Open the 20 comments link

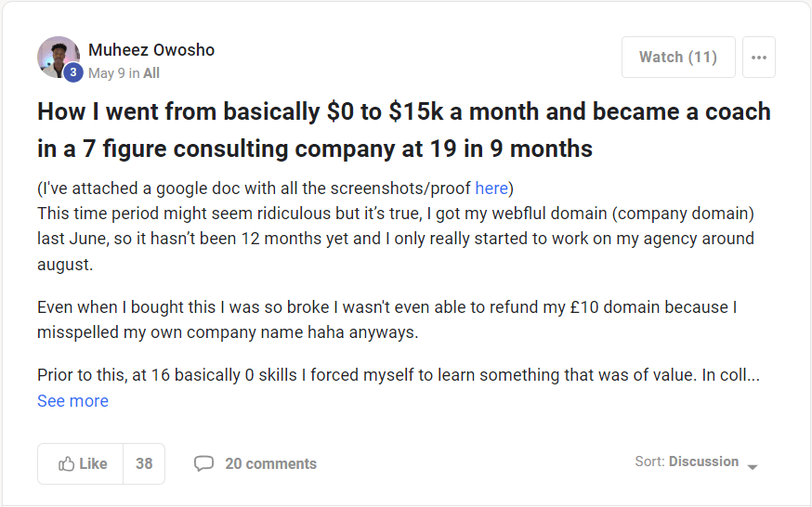[x=270, y=464]
